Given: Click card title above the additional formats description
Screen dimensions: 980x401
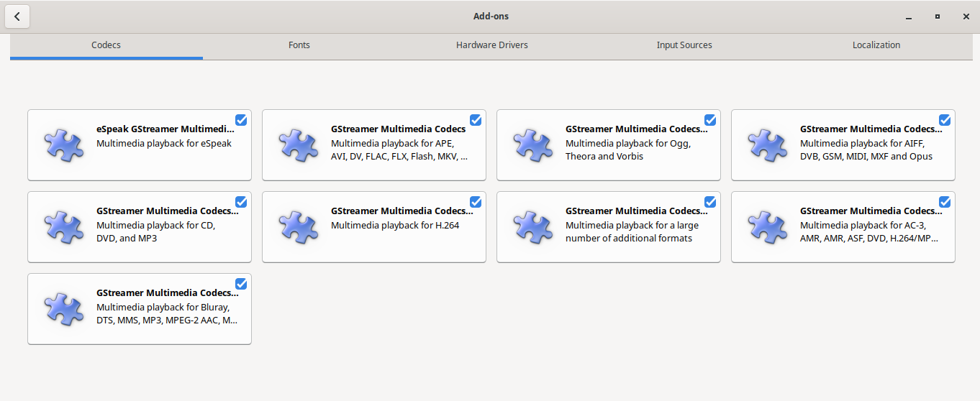Looking at the screenshot, I should point(636,211).
